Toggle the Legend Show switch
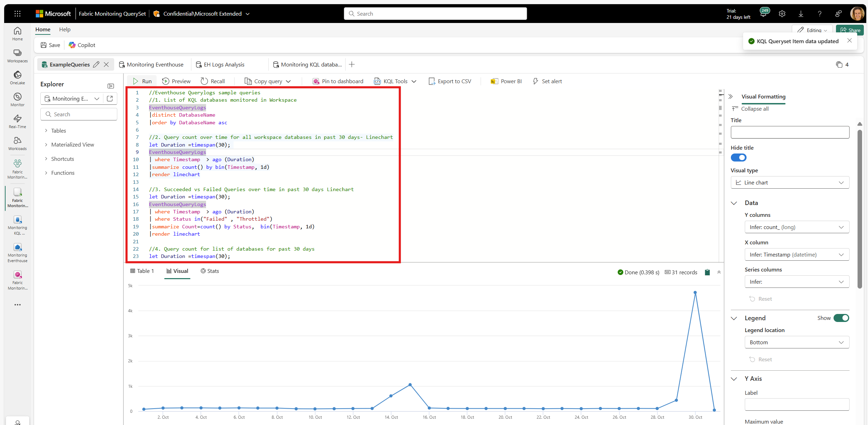This screenshot has width=868, height=425. 841,318
